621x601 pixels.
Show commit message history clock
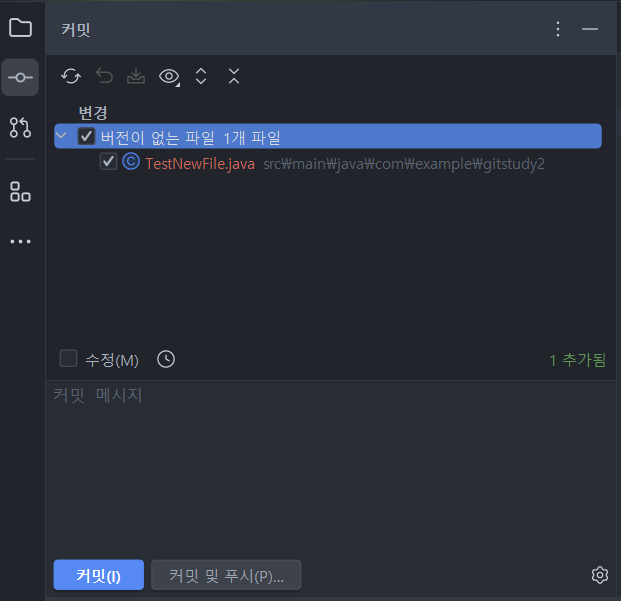click(x=166, y=359)
